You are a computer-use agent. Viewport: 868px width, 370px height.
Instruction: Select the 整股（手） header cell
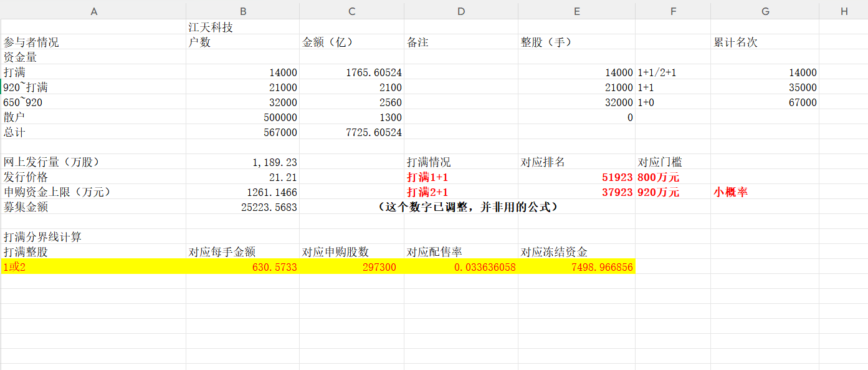(x=576, y=42)
